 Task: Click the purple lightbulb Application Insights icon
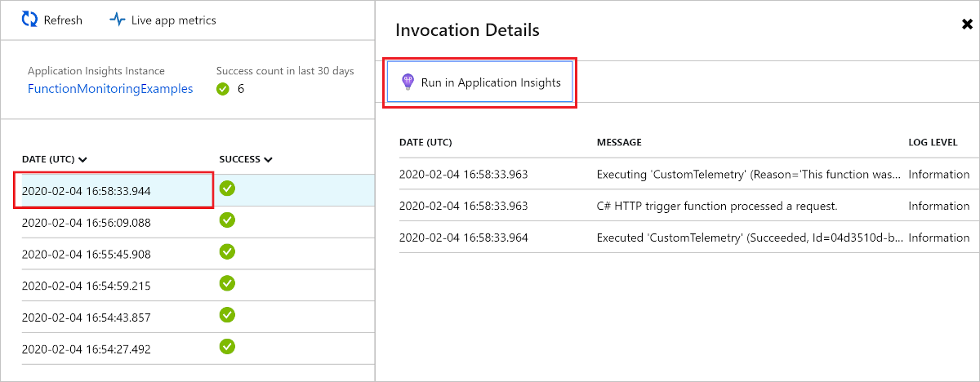pos(408,82)
